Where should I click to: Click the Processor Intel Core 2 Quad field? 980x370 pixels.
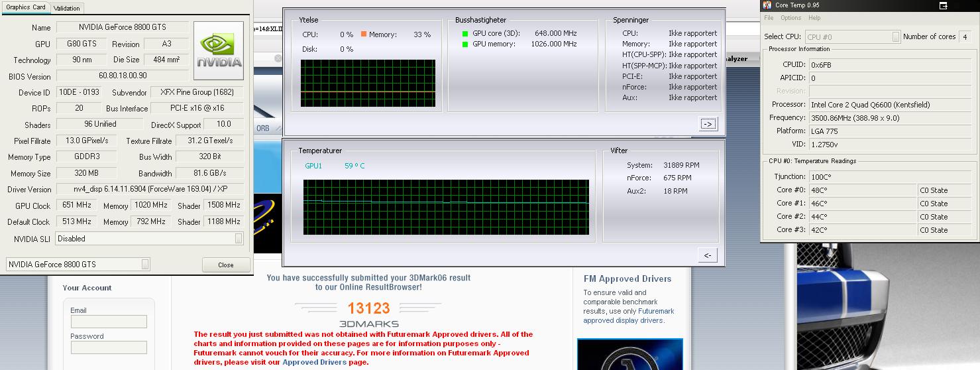892,105
